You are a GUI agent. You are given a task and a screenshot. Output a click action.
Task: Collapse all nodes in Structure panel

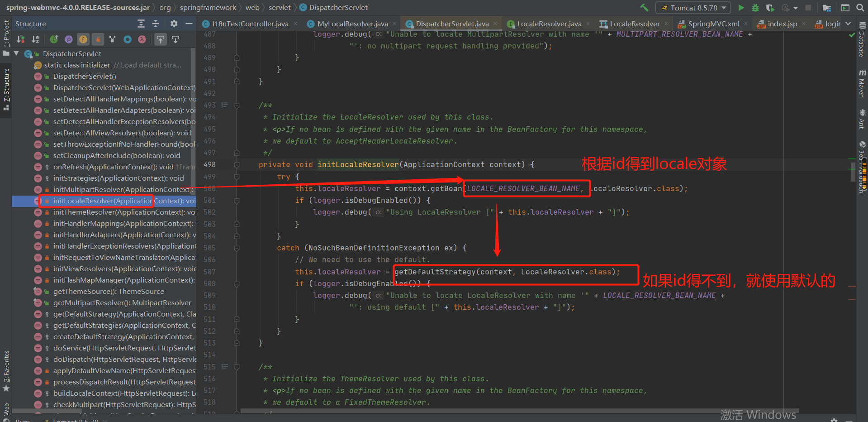pos(156,24)
